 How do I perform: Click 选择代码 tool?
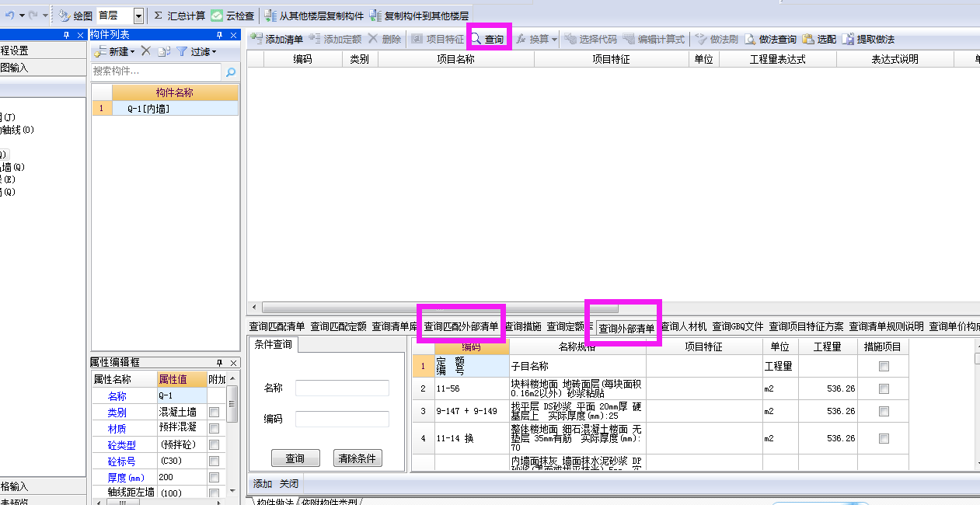[x=591, y=39]
